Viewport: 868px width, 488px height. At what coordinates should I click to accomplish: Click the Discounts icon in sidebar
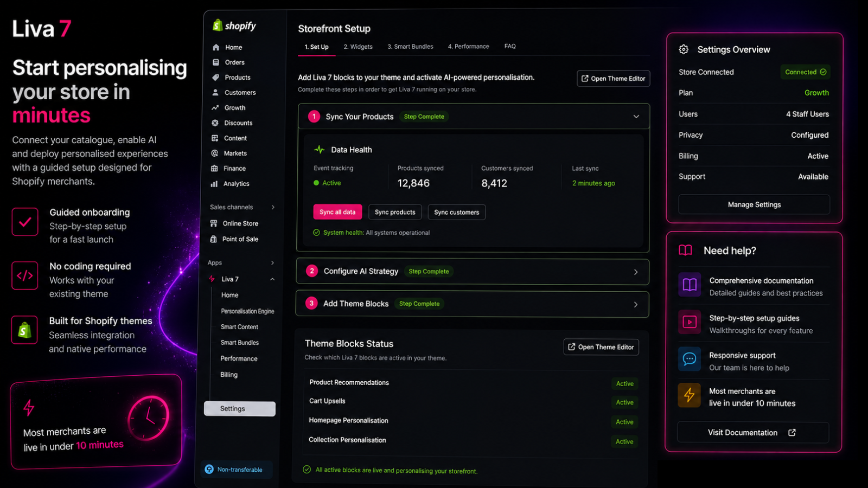click(x=215, y=123)
